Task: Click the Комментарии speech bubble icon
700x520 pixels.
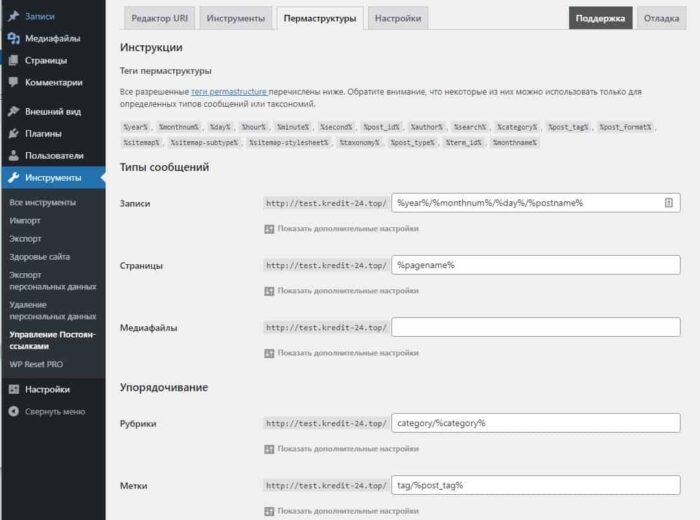Action: pyautogui.click(x=13, y=83)
